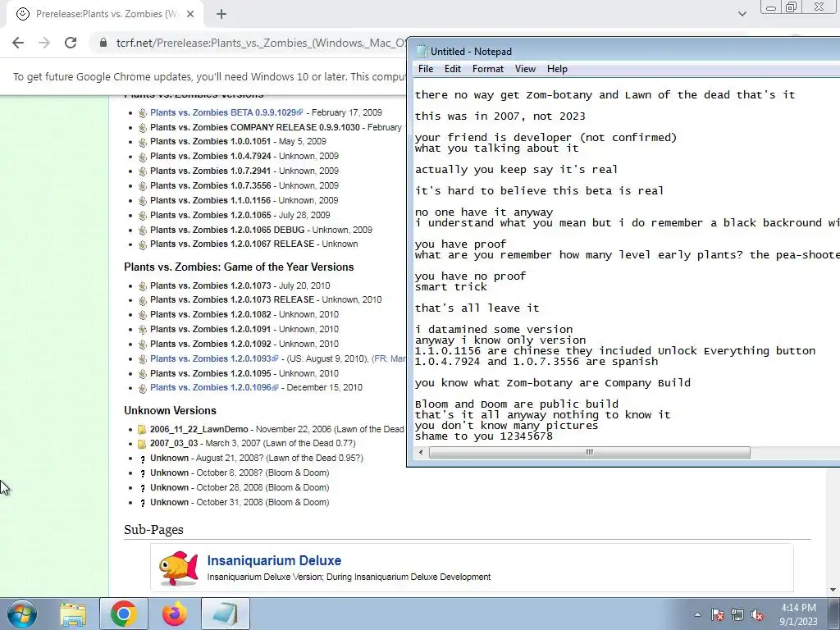Open the Insaniquarium Deluxe sub-page link
This screenshot has height=630, width=840.
coord(274,560)
